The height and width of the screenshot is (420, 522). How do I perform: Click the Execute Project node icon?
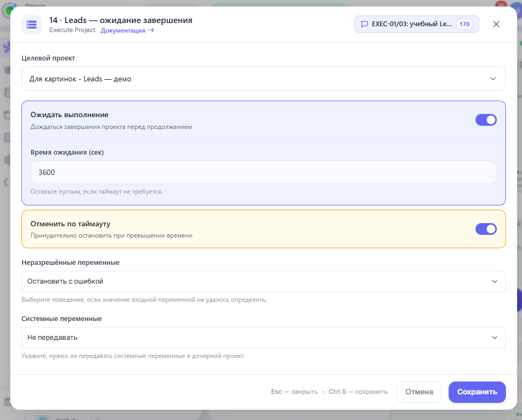pyautogui.click(x=32, y=25)
